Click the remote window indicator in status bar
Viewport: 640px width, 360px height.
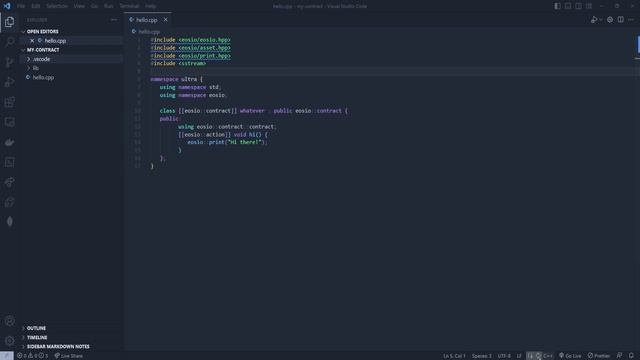[x=7, y=356]
